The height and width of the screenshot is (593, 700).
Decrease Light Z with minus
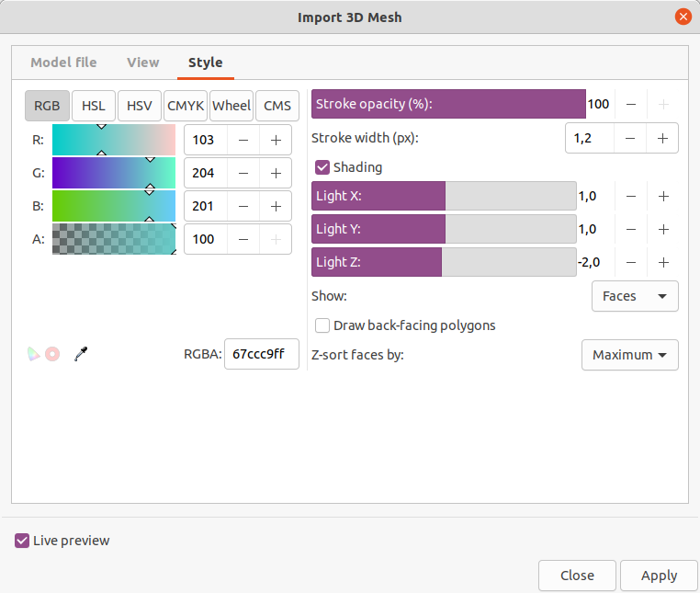[x=631, y=262]
